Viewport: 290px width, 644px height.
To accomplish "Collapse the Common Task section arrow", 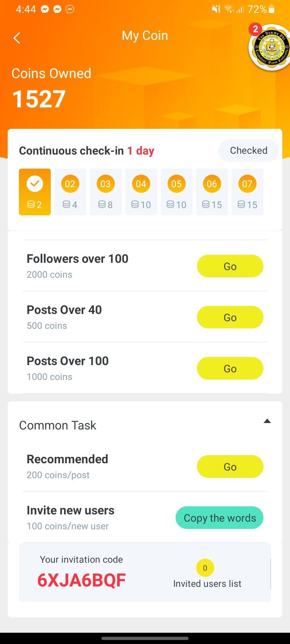I will 267,421.
